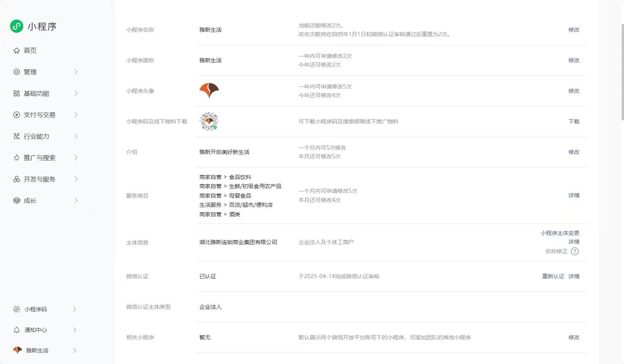Viewport: 624px width, 364px height.
Task: Click 修改 in the 介绍 row
Action: click(x=574, y=152)
